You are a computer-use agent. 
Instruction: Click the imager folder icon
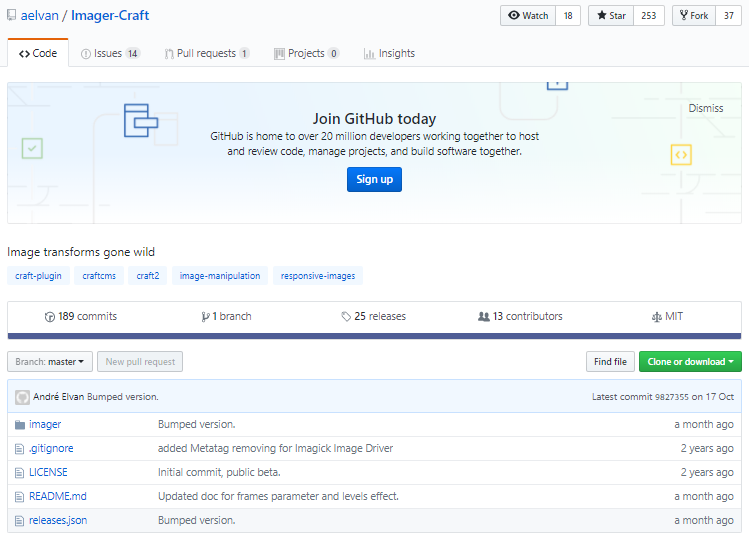click(x=19, y=425)
